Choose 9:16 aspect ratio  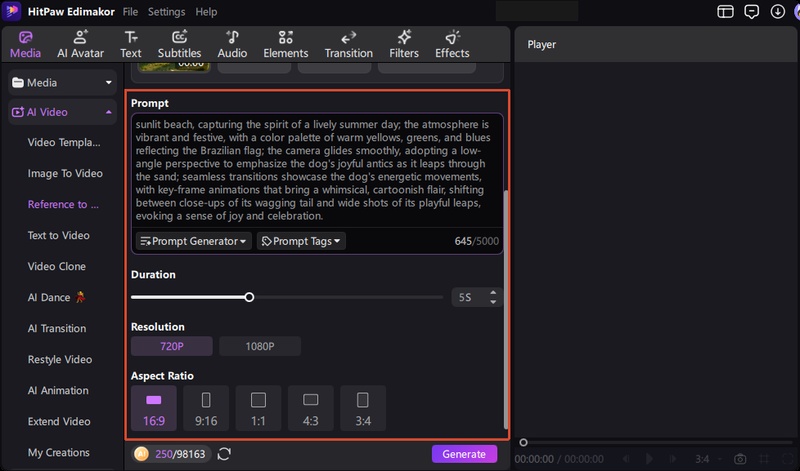click(206, 408)
